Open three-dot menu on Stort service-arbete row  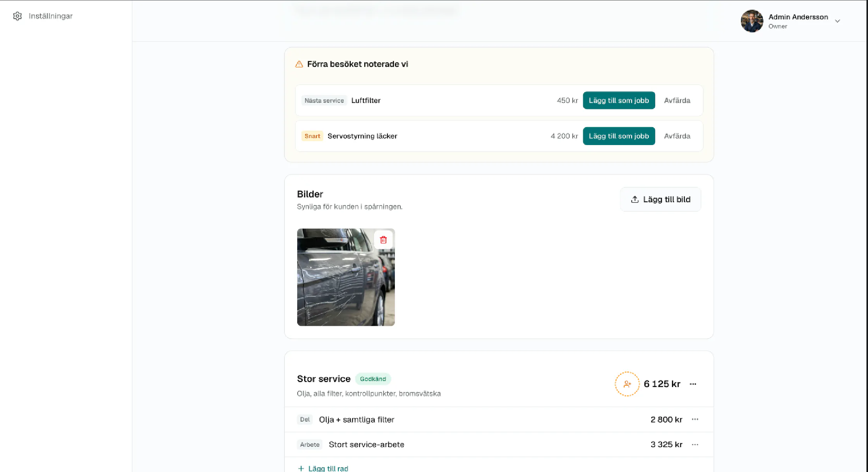695,444
